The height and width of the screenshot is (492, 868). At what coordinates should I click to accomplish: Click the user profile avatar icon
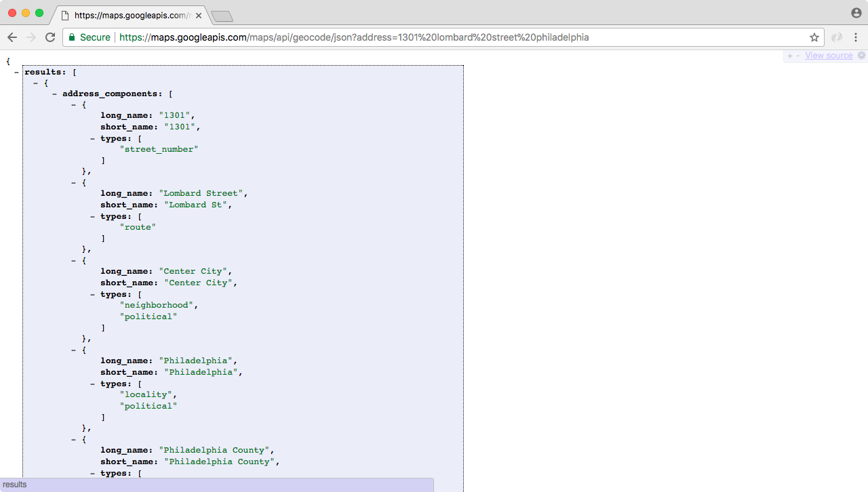[856, 13]
